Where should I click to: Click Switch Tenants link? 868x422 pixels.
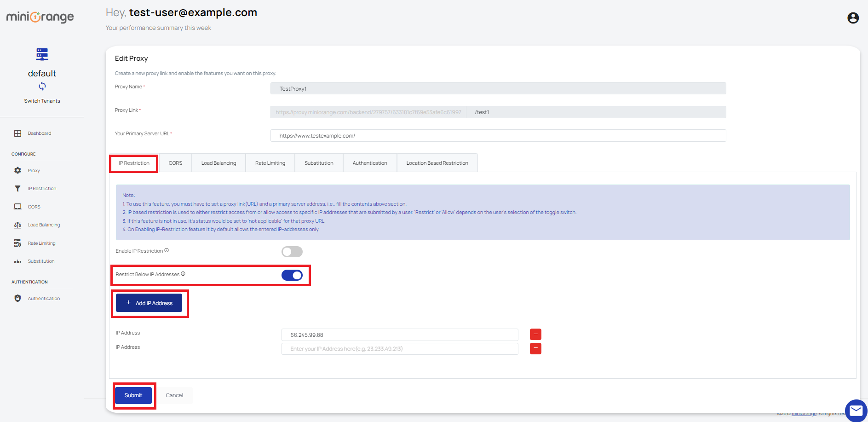[x=42, y=101]
